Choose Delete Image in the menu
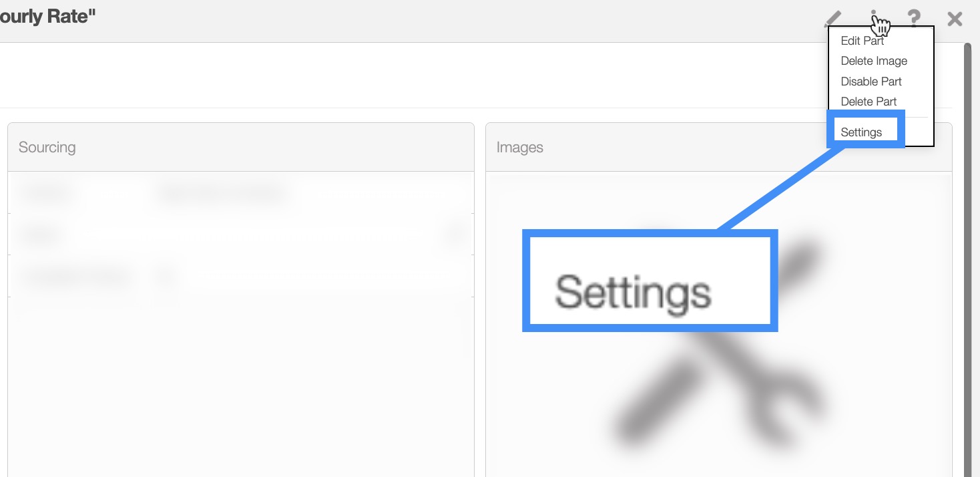 click(874, 61)
